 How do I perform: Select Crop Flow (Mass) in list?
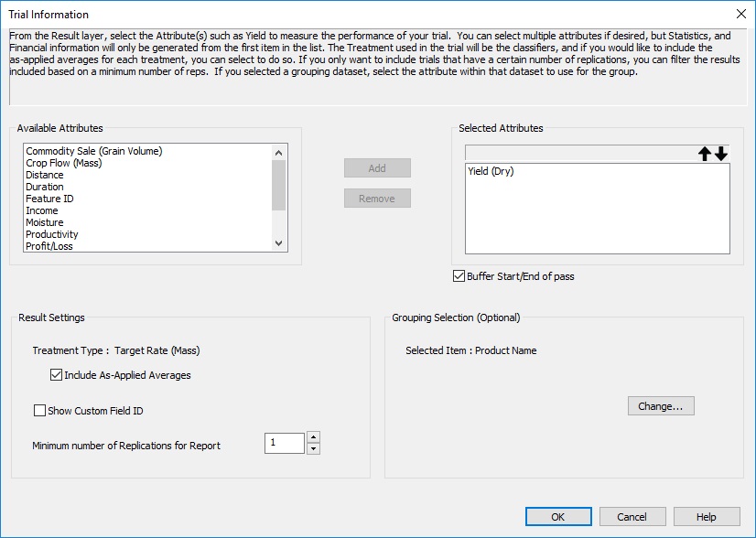click(63, 163)
